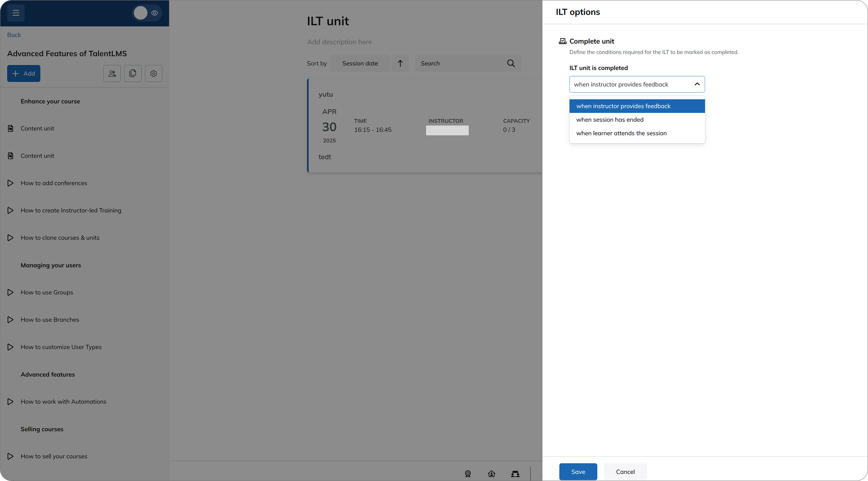Screen dimensions: 868x481
Task: Click the Advanced Features of TalentLMS title
Action: pos(67,54)
